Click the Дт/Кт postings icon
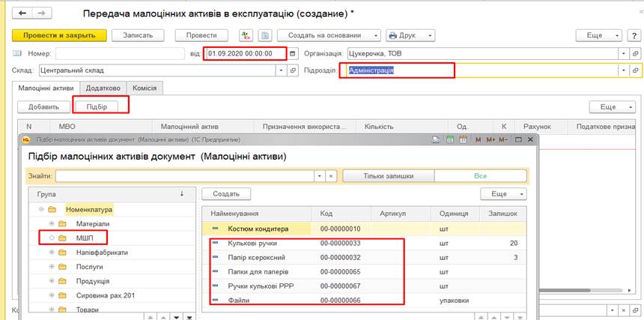The height and width of the screenshot is (320, 644). click(x=246, y=35)
